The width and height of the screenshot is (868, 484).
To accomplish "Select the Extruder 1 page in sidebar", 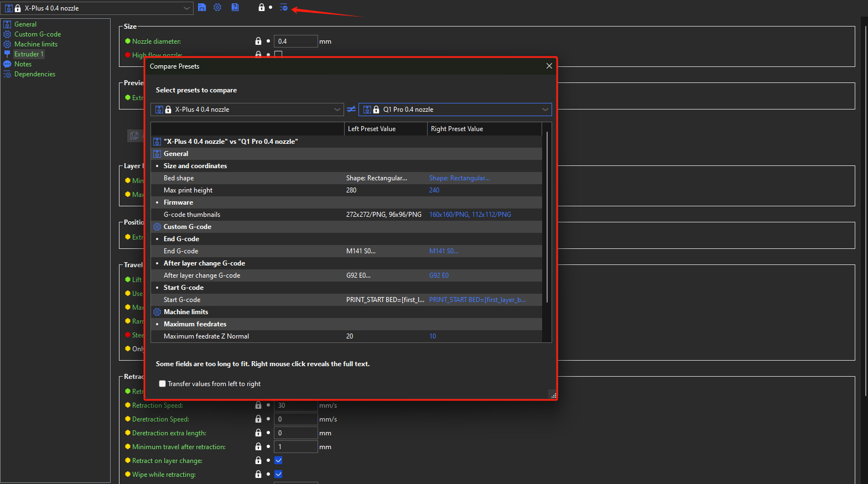I will 29,54.
